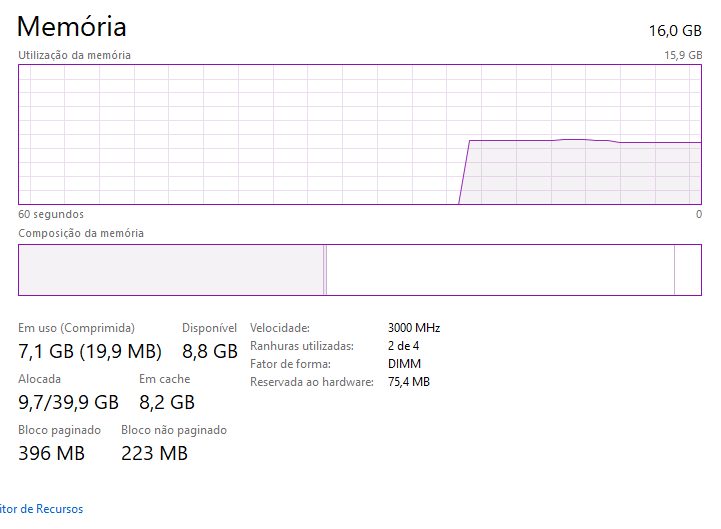Click the "60 segundos" graph axis label
Screen dimensions: 721x529
click(x=51, y=214)
